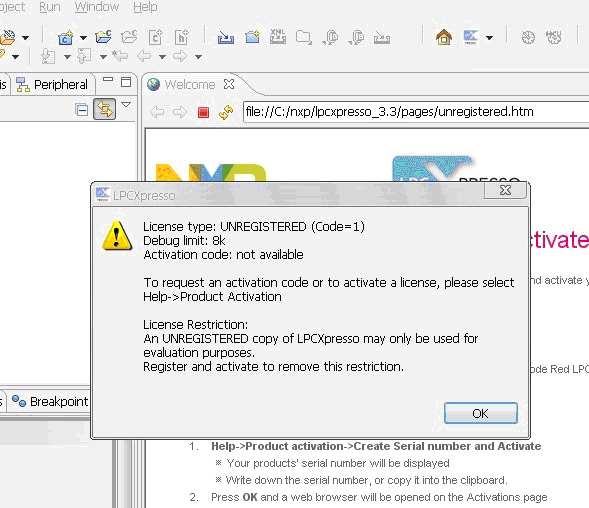The image size is (589, 508).
Task: Click the grey MCU globe icon
Action: (554, 37)
